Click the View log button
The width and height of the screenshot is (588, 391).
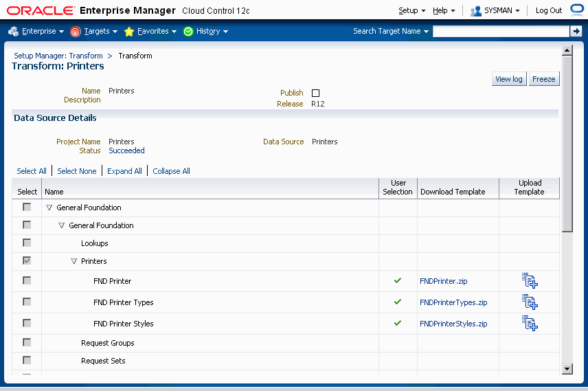(x=509, y=79)
